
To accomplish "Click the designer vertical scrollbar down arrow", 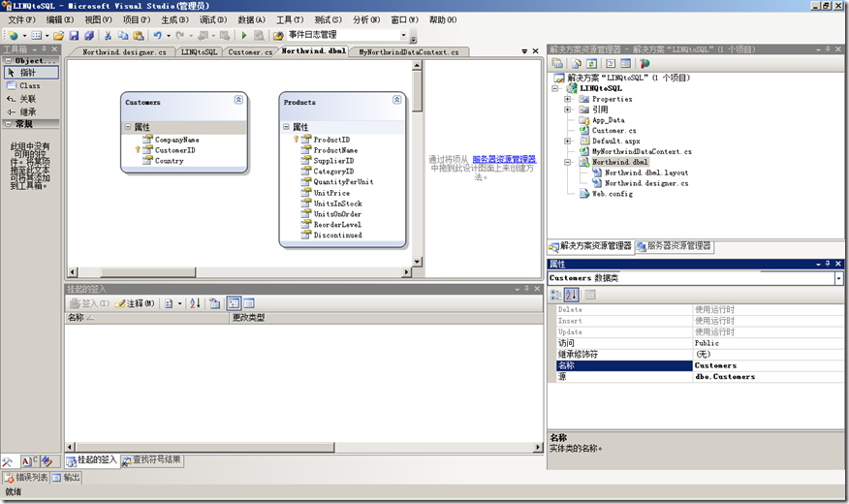I will (x=417, y=262).
